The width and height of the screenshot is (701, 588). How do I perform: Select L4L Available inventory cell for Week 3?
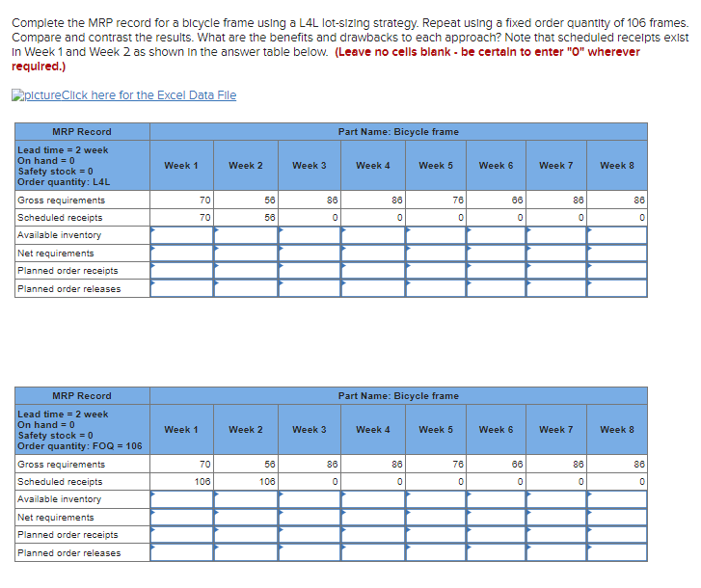(310, 235)
